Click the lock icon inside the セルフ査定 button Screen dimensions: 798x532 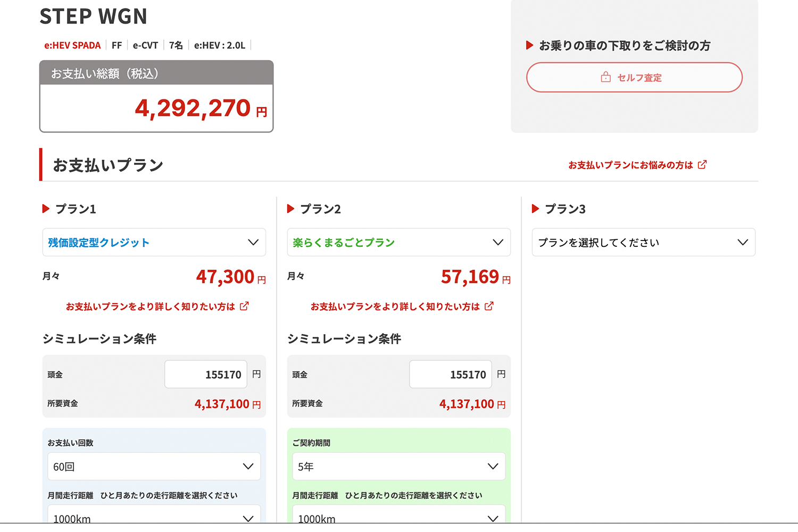pyautogui.click(x=605, y=77)
